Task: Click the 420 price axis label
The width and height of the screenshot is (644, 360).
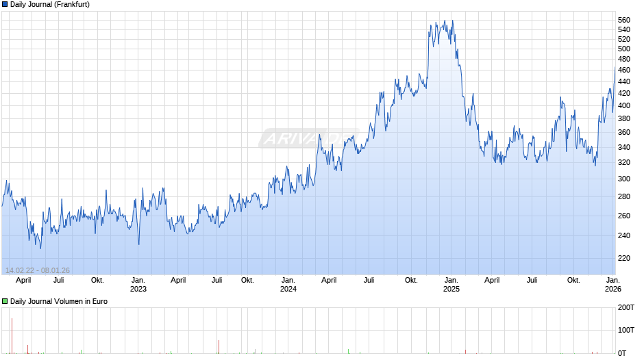Action: pos(624,93)
